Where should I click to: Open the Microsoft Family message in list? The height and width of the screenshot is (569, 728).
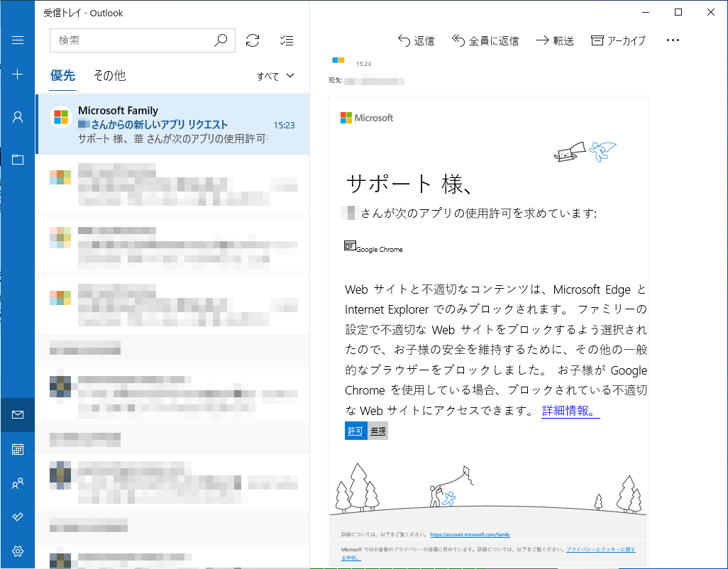[172, 124]
